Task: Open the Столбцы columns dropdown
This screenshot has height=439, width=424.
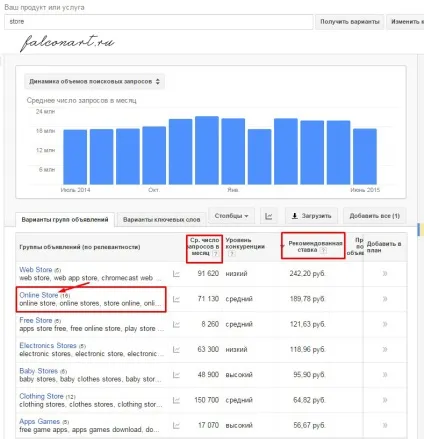Action: 231,216
